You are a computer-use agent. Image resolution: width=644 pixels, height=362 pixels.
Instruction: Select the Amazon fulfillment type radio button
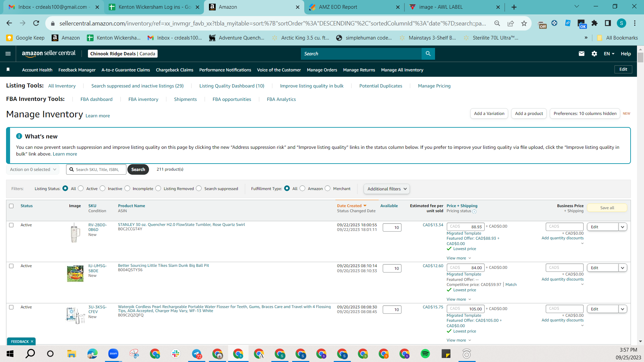pos(303,188)
